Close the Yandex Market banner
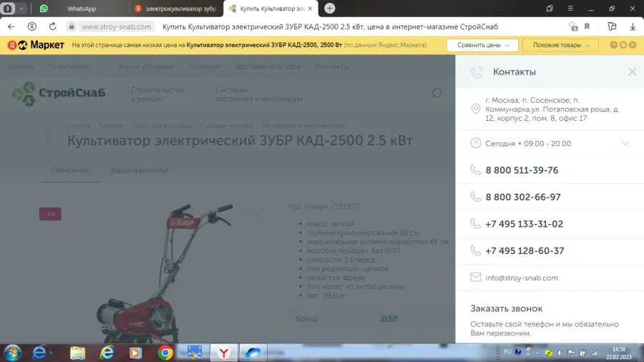The height and width of the screenshot is (362, 644). (633, 45)
